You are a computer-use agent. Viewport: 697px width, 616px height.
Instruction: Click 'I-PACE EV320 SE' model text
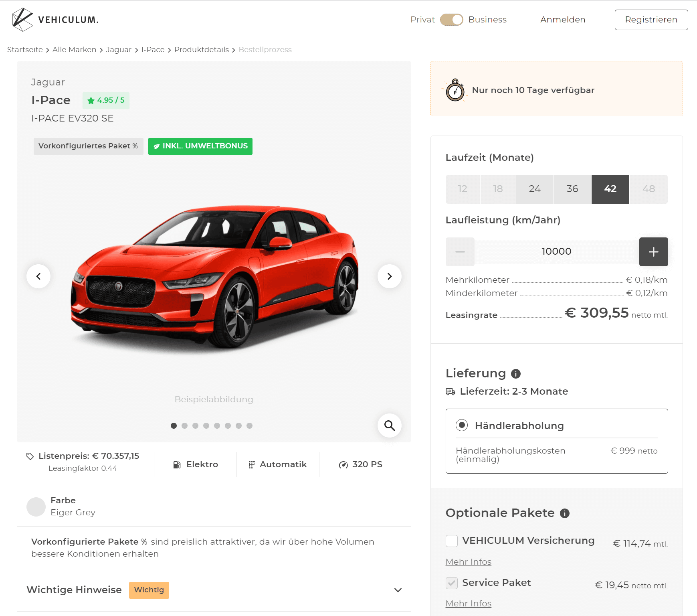pyautogui.click(x=73, y=118)
